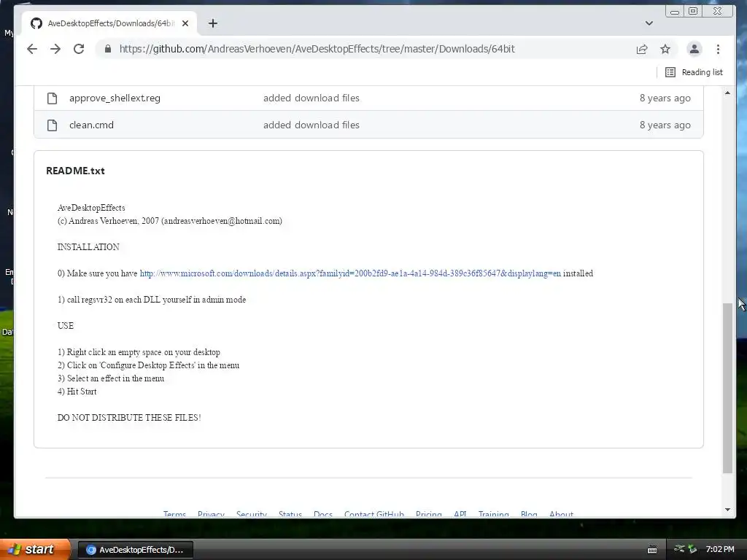Click the 'Hit Start' step text

click(x=77, y=392)
